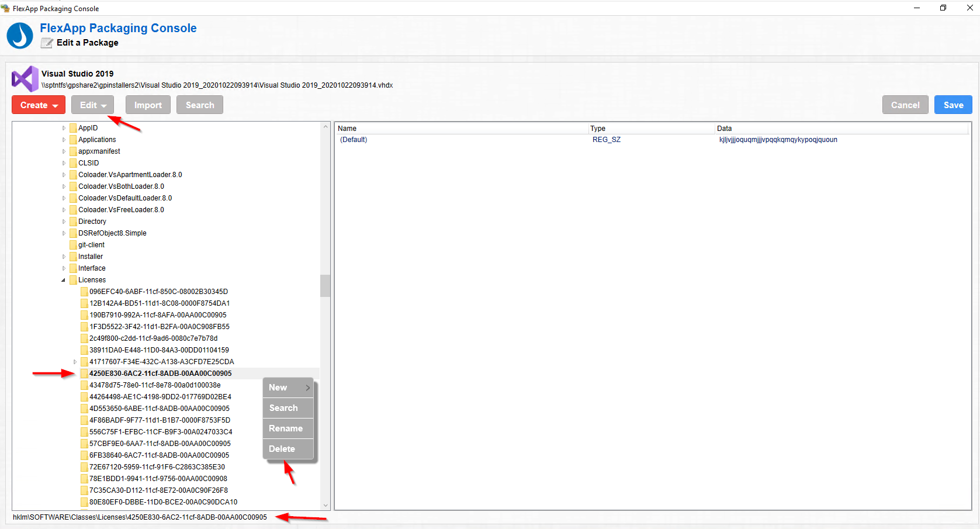Viewport: 980px width, 529px height.
Task: Click folder icon of 41717607-F34E key
Action: coord(84,362)
